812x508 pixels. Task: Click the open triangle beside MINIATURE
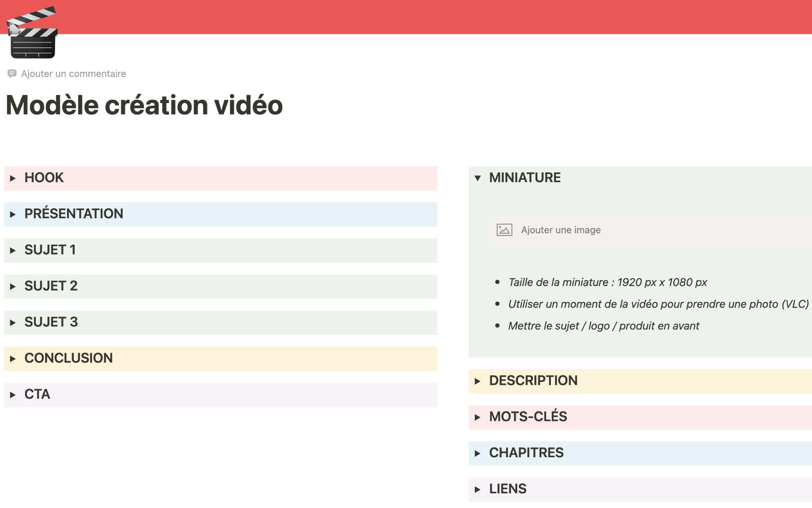click(x=477, y=178)
